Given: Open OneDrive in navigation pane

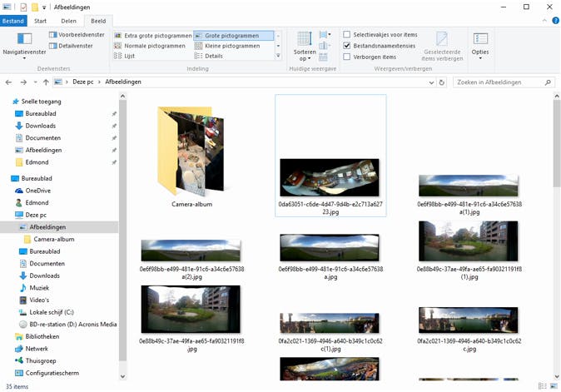Looking at the screenshot, I should [38, 191].
